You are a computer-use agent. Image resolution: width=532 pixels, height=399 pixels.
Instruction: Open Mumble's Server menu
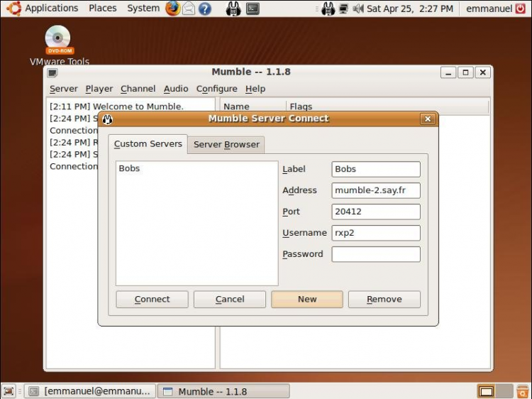63,89
